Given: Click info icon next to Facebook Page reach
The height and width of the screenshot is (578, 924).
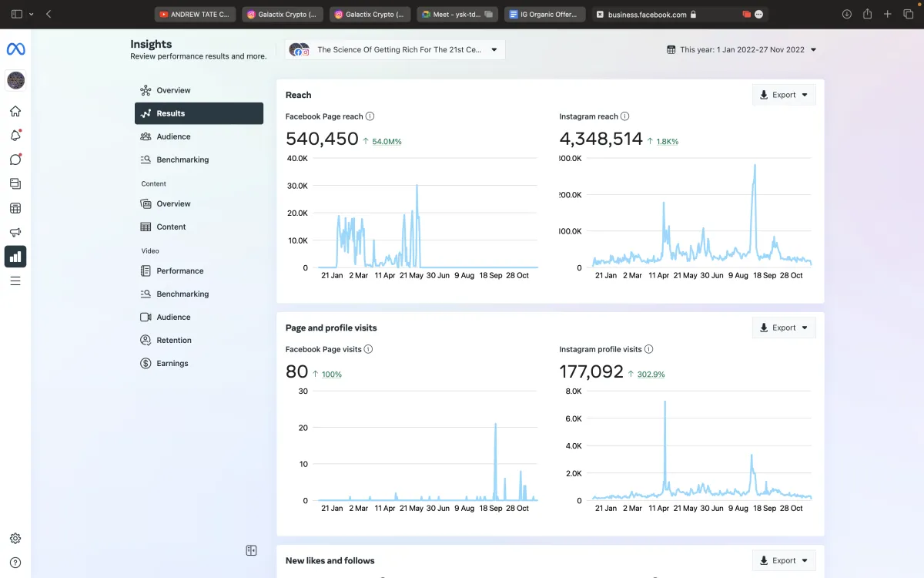Looking at the screenshot, I should coord(370,116).
